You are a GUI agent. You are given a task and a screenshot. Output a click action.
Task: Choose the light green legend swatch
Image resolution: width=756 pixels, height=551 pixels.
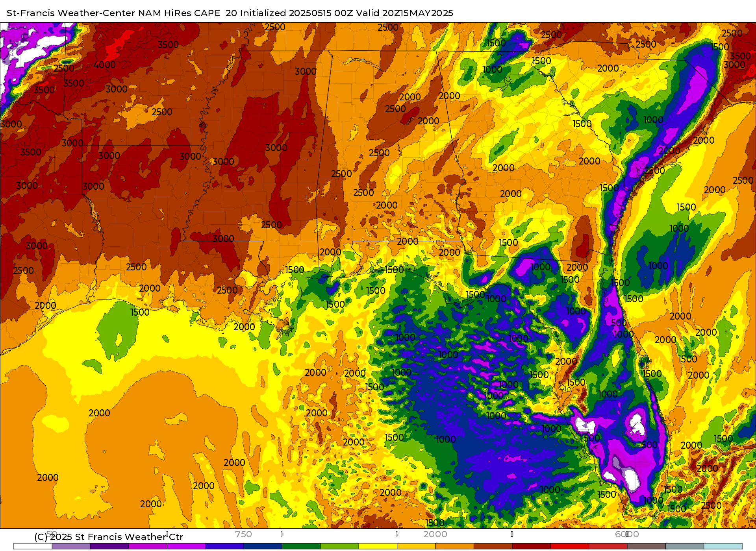pos(339,546)
